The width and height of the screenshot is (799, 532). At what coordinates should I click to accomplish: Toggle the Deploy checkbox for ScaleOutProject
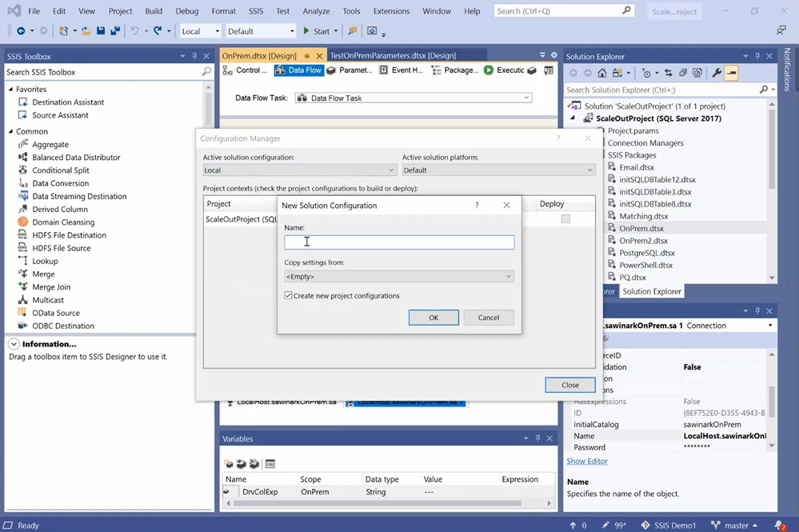(x=565, y=219)
